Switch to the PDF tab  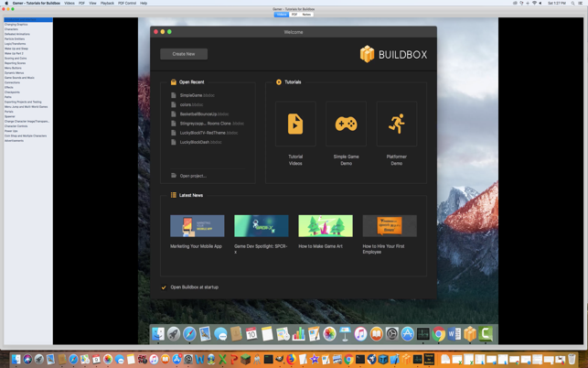(x=294, y=15)
